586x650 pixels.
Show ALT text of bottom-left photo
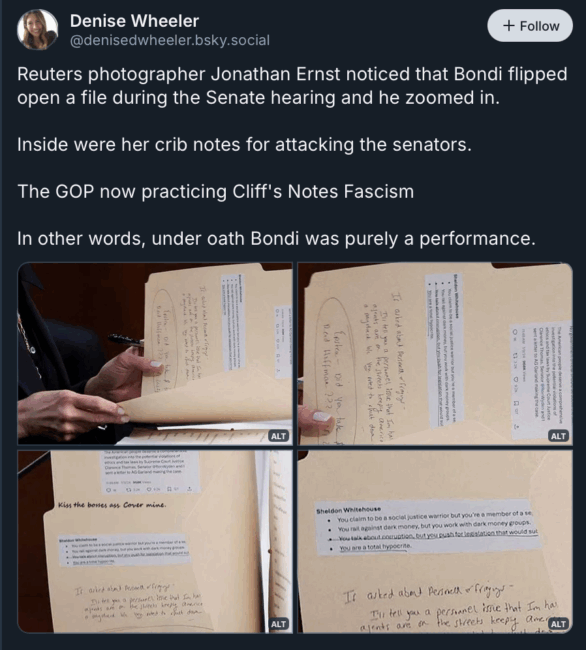[278, 624]
